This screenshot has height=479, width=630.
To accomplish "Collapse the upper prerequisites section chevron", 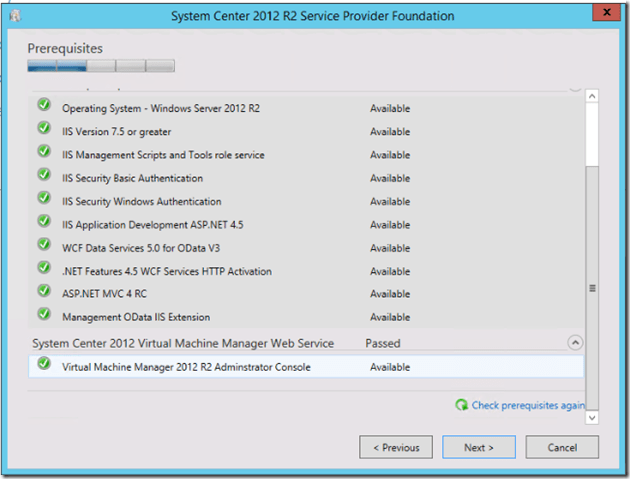I will (574, 87).
